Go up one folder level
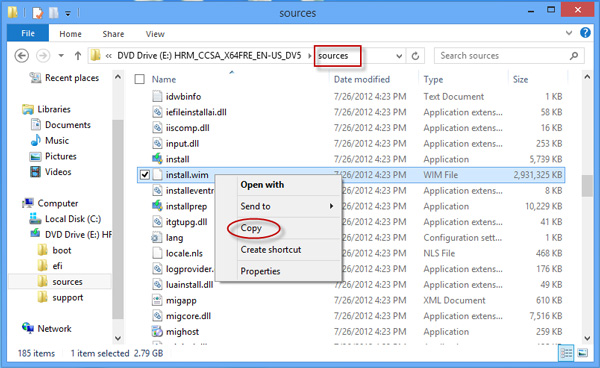The image size is (600, 368). point(78,56)
